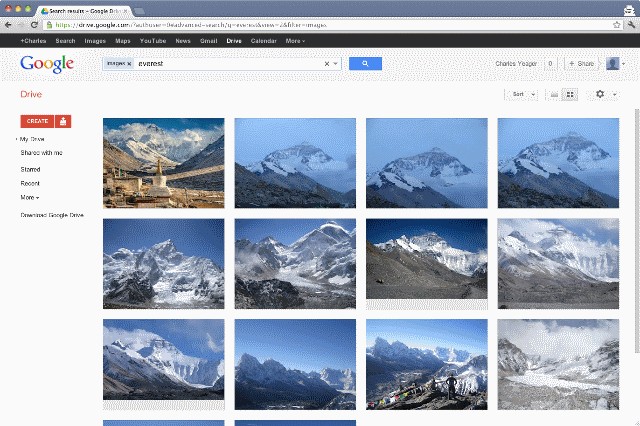Clear the search box with X
Image resolution: width=640 pixels, height=426 pixels.
327,64
